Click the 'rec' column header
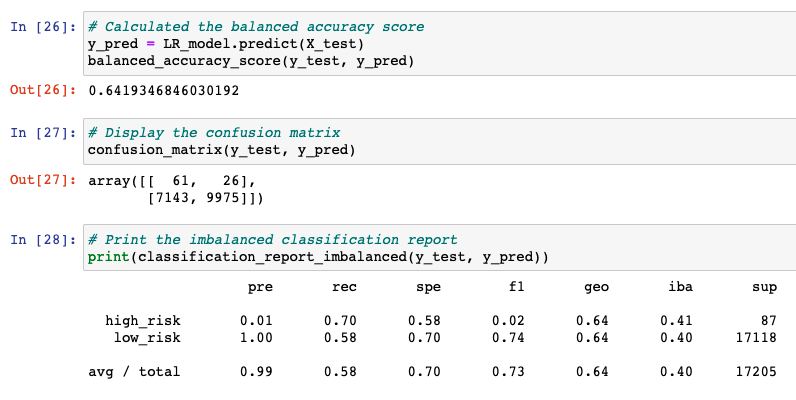Screen dimensions: 796x400 coord(344,287)
